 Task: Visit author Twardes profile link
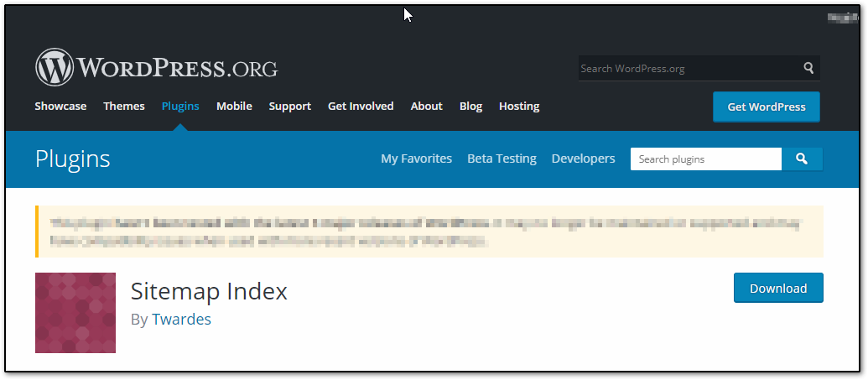(x=181, y=320)
